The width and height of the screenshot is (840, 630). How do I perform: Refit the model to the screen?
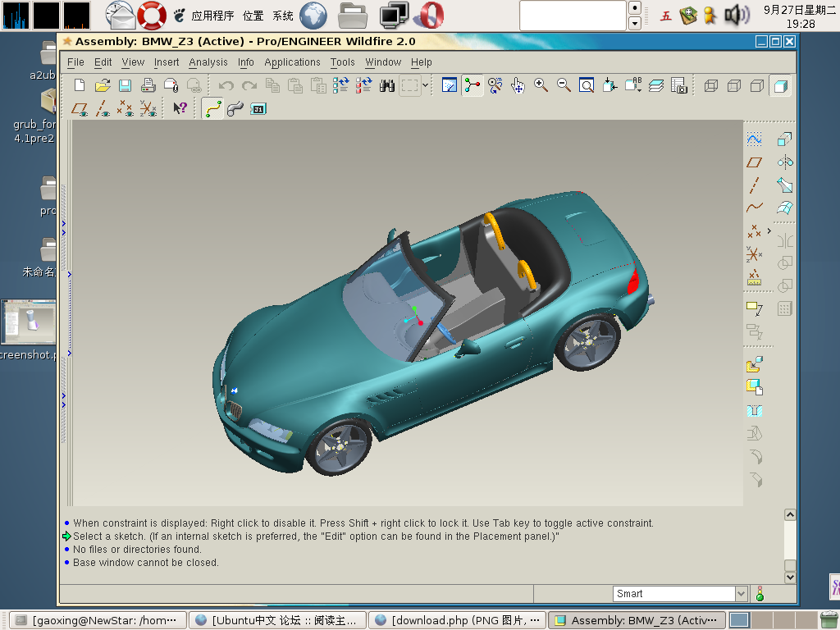tap(587, 85)
